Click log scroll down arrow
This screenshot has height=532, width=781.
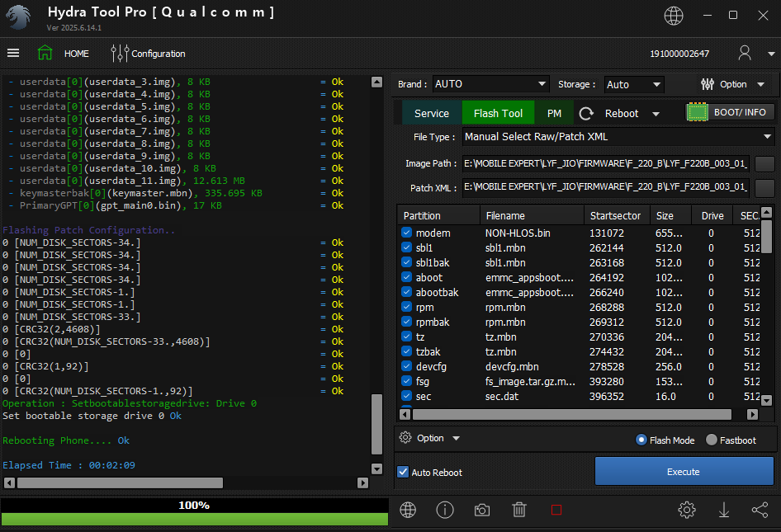(x=377, y=468)
